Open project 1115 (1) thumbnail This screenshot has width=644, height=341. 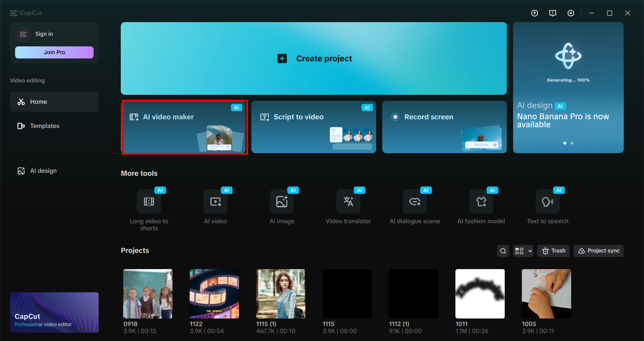pyautogui.click(x=281, y=294)
